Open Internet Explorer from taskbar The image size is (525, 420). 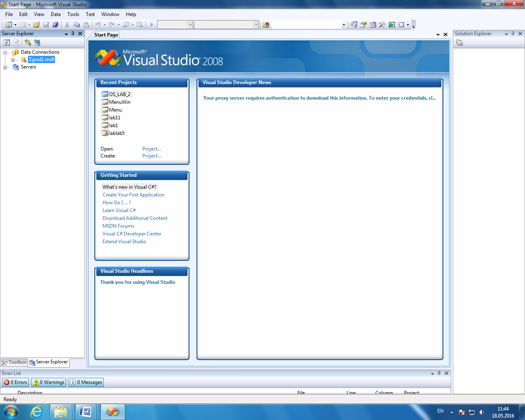37,412
